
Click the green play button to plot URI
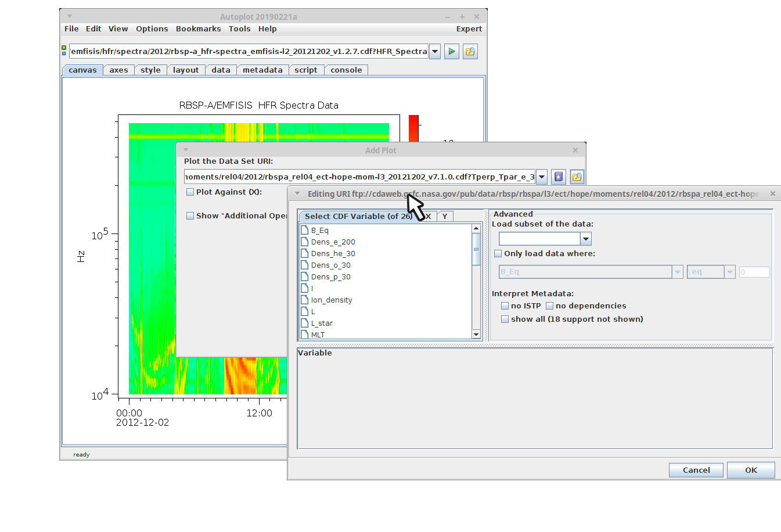(x=451, y=52)
